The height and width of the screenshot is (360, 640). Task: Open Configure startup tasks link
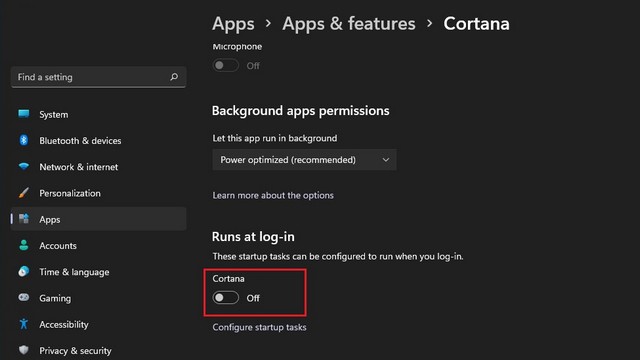click(259, 327)
